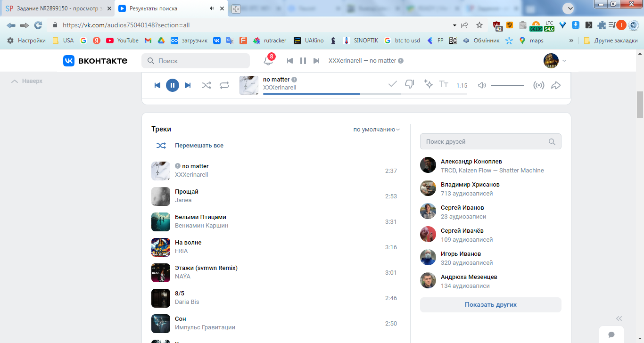The image size is (644, 343).
Task: Reload the page
Action: coord(38,25)
